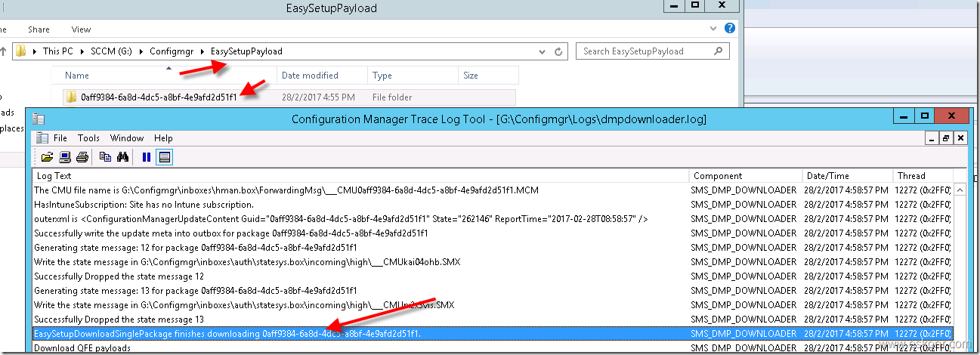
Task: Expand breadcrumb arrow after Configmgr
Action: point(202,51)
